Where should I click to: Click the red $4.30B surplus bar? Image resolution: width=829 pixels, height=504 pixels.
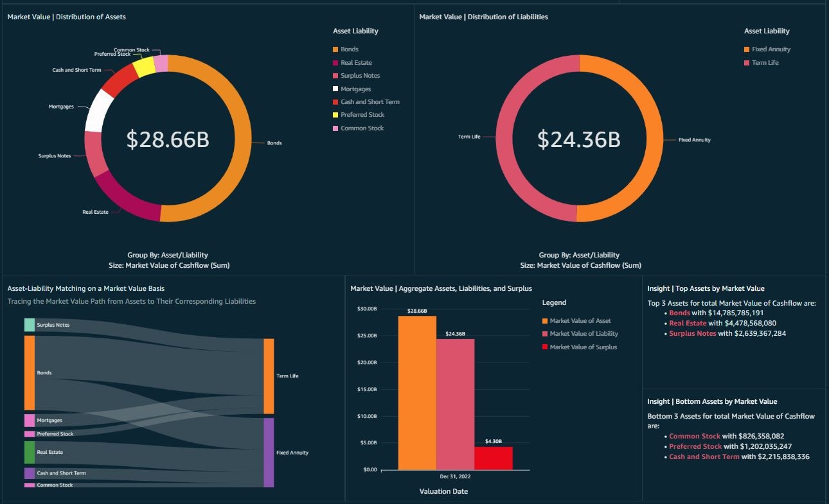[x=494, y=458]
